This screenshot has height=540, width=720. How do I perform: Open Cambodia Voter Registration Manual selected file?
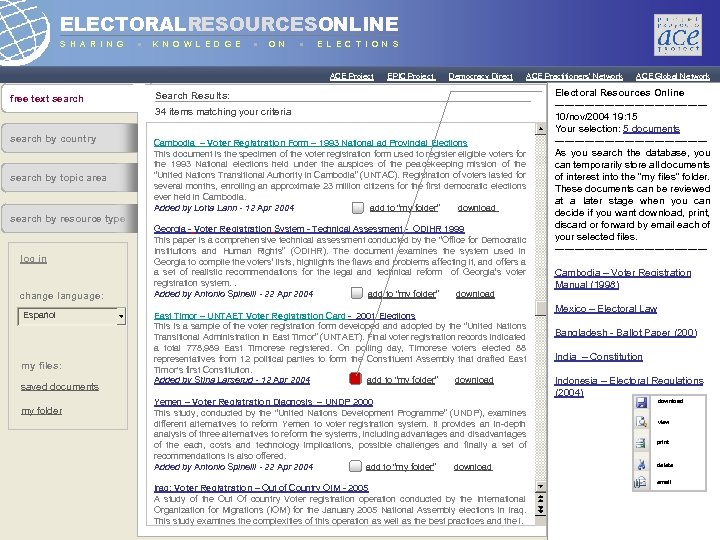[623, 279]
